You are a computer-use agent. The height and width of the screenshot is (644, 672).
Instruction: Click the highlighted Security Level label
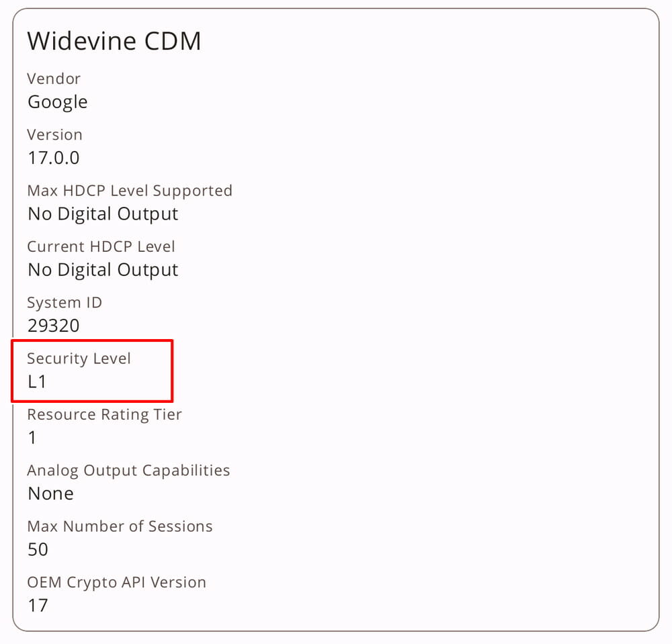[79, 359]
